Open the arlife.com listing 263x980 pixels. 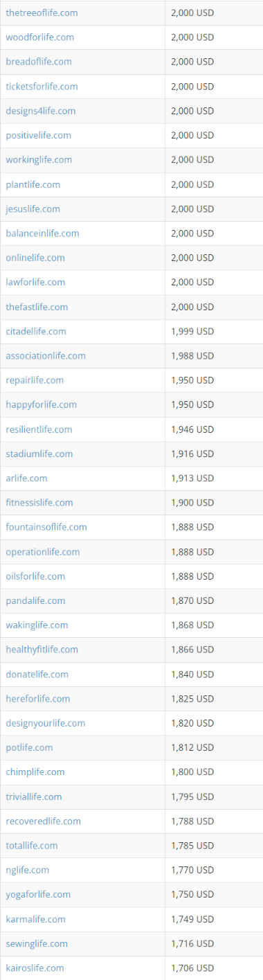26,478
